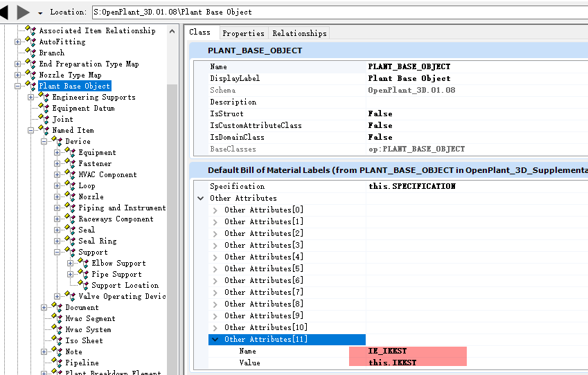Click the Fastener class icon
This screenshot has width=588, height=375.
coord(70,163)
